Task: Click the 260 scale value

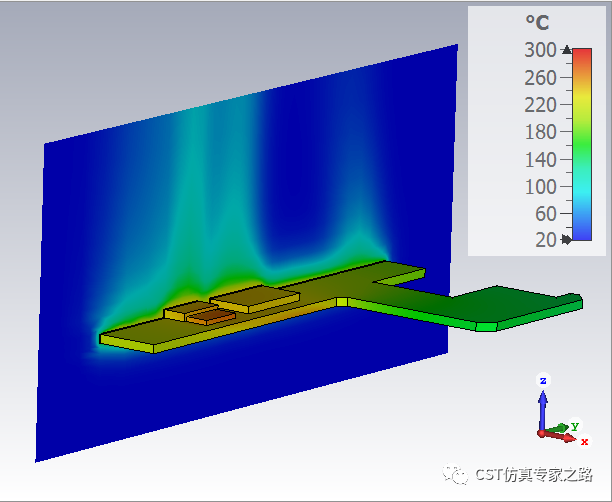Action: click(x=540, y=78)
